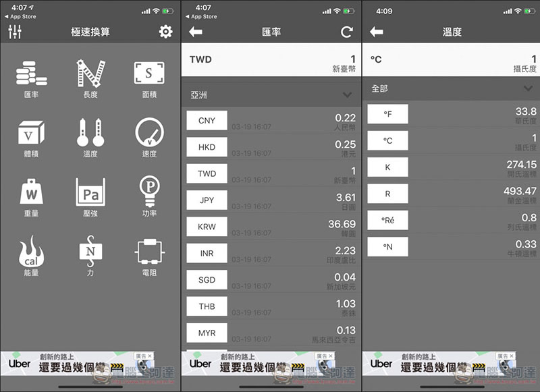The height and width of the screenshot is (392, 540).
Task: Go back from the 匯率 rate screen
Action: click(196, 31)
